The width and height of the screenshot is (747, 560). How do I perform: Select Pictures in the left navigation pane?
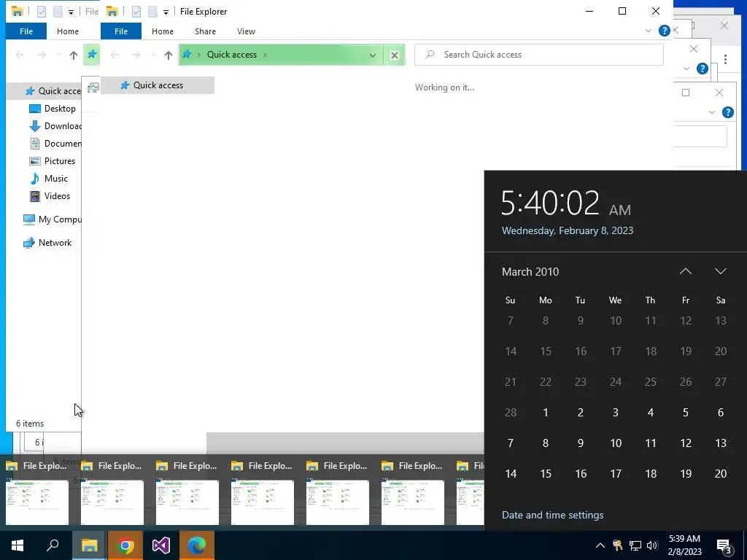60,161
